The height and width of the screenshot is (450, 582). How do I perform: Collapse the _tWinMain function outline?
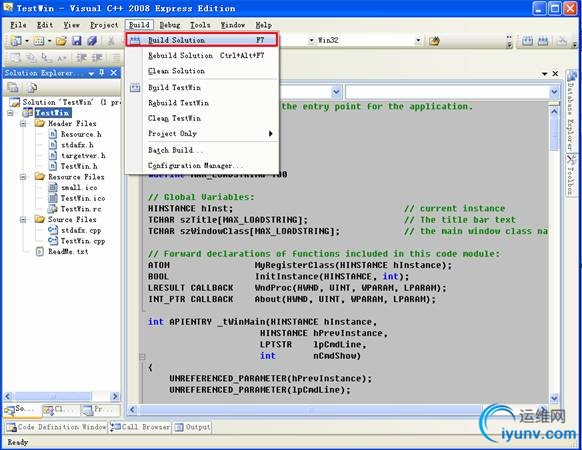click(142, 357)
